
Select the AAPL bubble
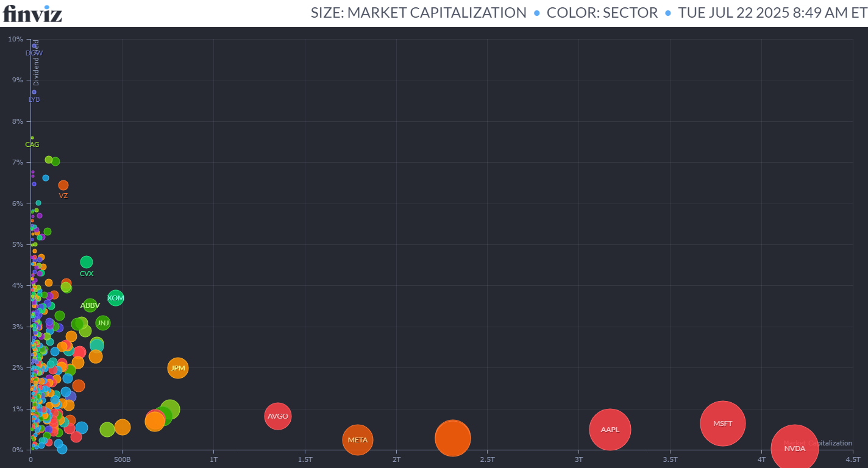610,430
